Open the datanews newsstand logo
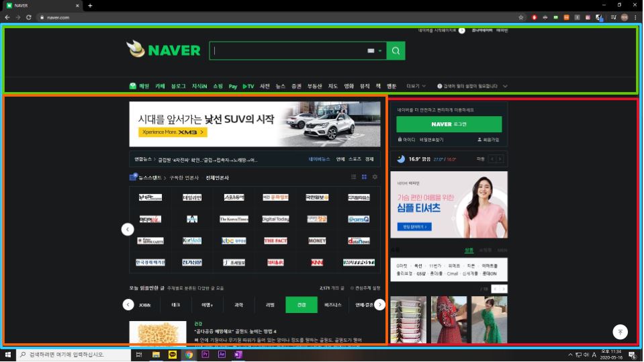The image size is (644, 362). (x=359, y=241)
